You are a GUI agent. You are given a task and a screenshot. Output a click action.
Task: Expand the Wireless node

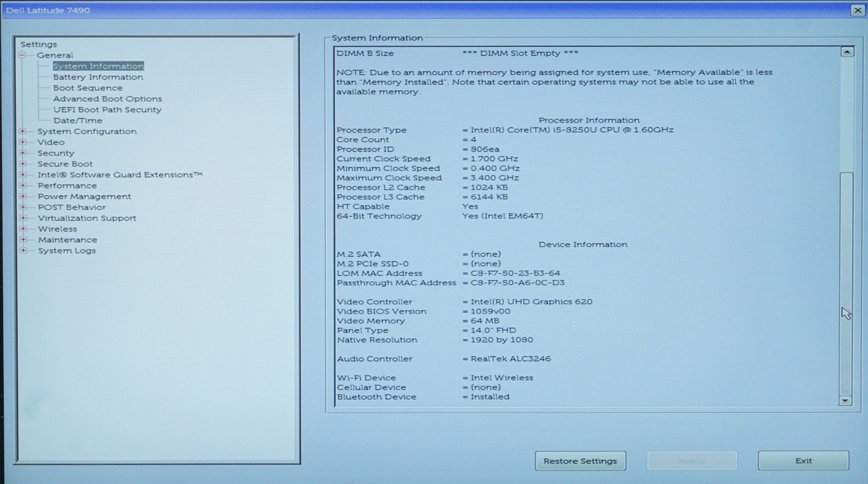coord(22,229)
